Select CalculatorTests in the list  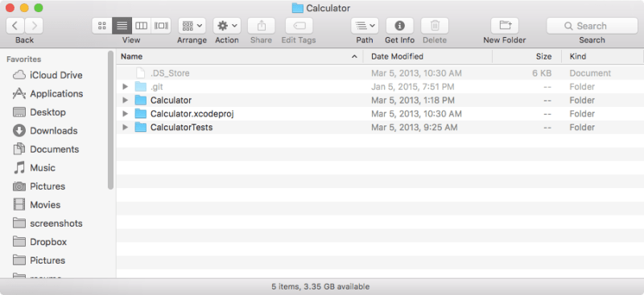pyautogui.click(x=182, y=128)
